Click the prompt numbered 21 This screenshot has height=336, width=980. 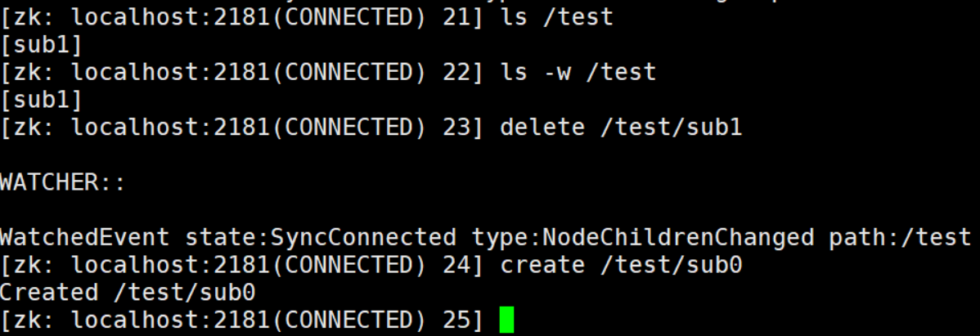[x=242, y=17]
